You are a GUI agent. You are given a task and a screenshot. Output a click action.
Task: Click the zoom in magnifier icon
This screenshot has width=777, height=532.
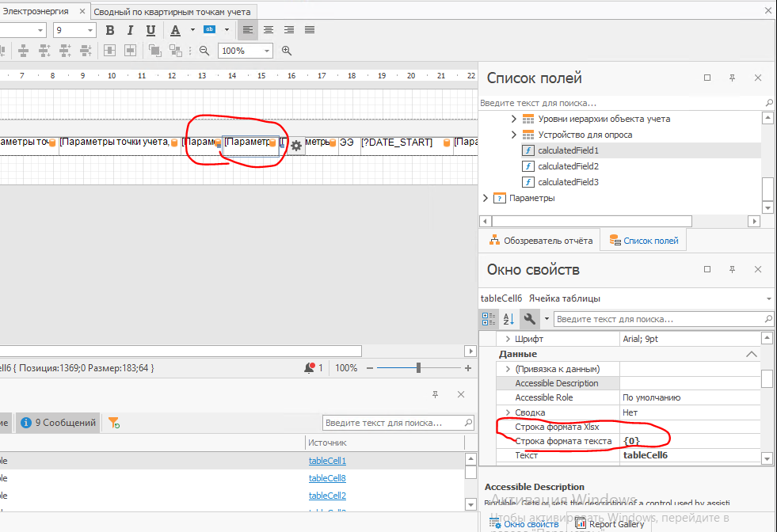tap(287, 51)
